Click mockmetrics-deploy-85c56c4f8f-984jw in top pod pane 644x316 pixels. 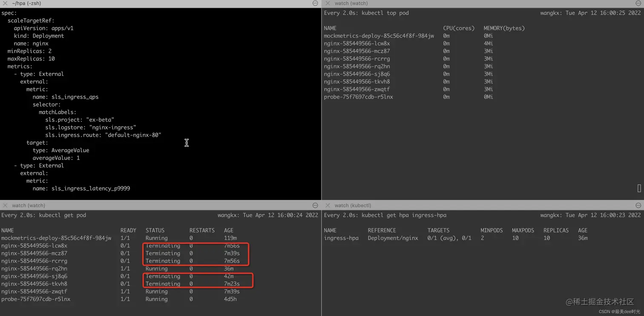click(x=379, y=36)
